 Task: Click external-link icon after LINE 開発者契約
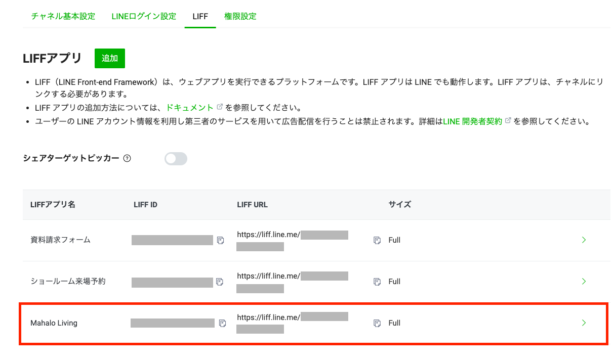508,121
